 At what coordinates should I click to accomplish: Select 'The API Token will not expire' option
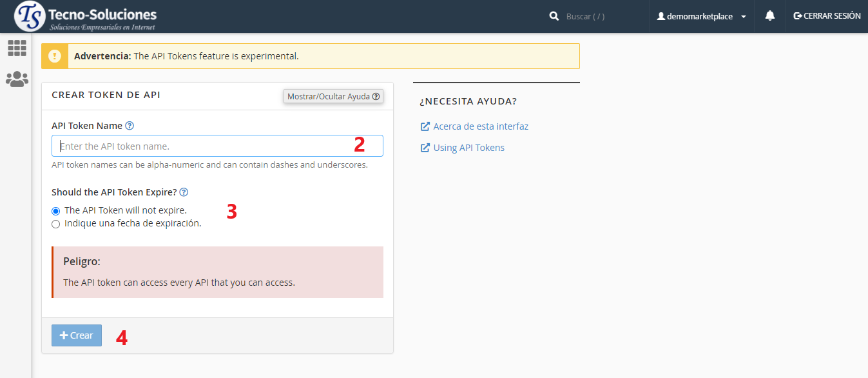[56, 211]
